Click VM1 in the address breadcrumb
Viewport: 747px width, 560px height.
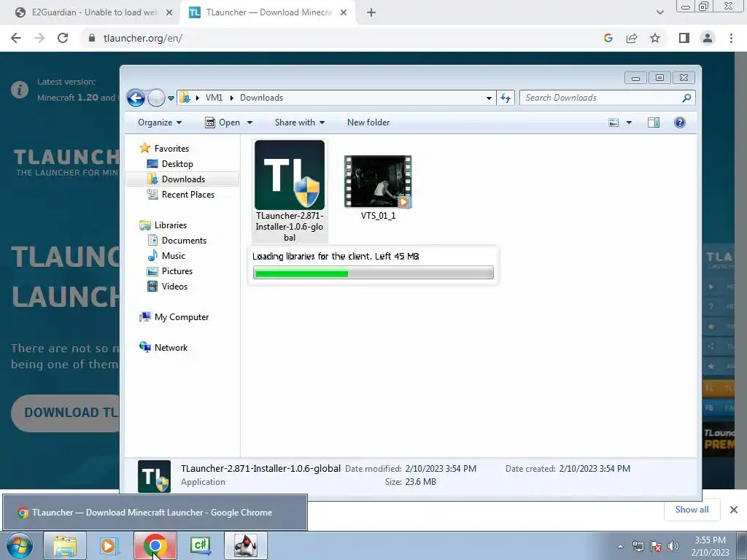[214, 98]
